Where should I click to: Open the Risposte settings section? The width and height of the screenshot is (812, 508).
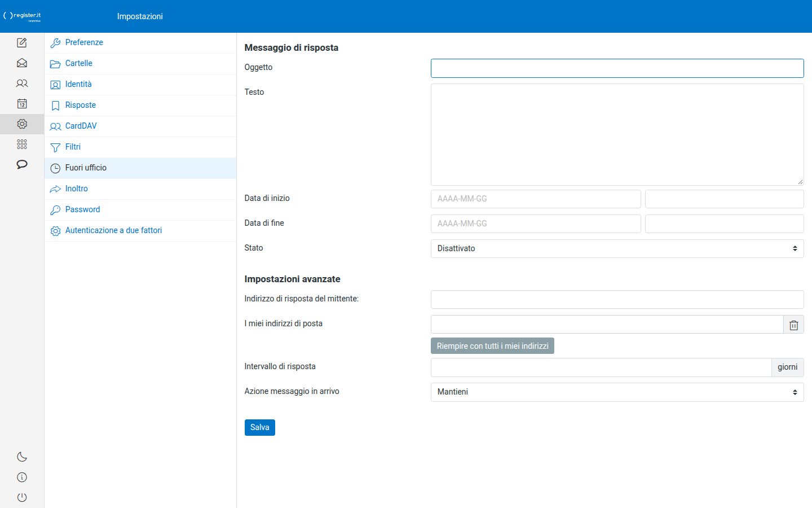coord(140,106)
